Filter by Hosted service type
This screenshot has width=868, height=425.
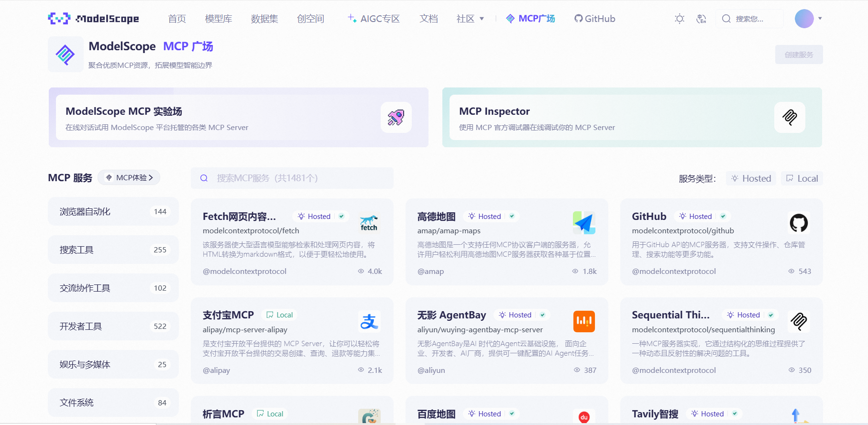click(x=751, y=178)
